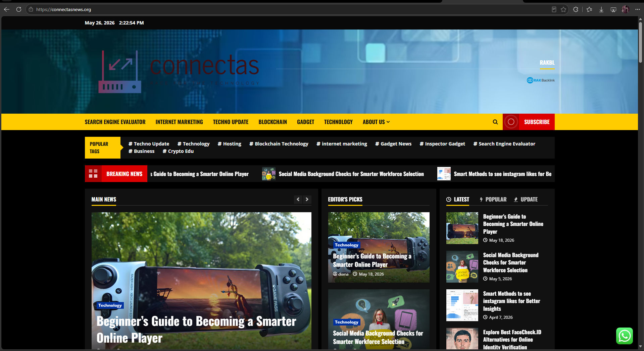Open Gadget menu item
Viewport: 644px width, 351px height.
[306, 122]
